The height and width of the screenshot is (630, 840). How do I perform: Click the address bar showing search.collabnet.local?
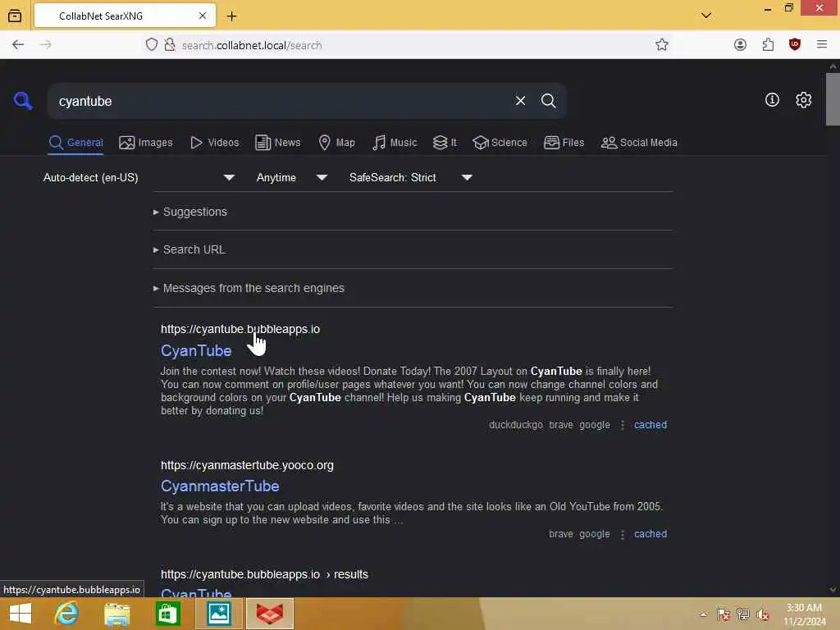[x=407, y=45]
